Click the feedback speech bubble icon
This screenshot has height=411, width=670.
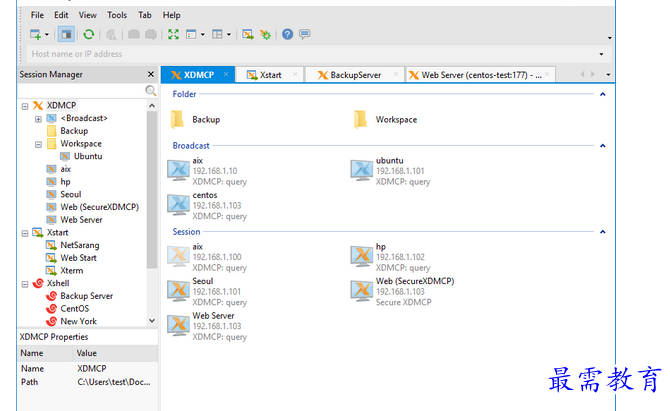click(305, 34)
